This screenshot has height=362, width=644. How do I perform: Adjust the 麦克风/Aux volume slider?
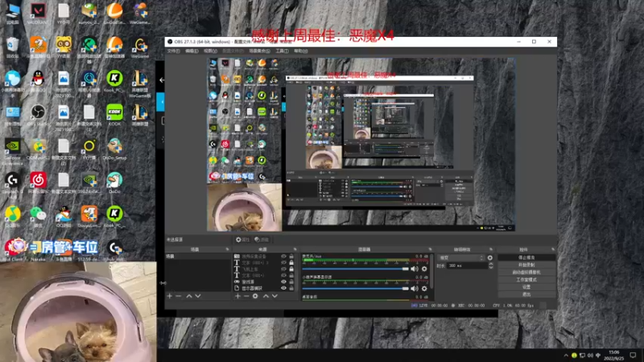pos(356,269)
